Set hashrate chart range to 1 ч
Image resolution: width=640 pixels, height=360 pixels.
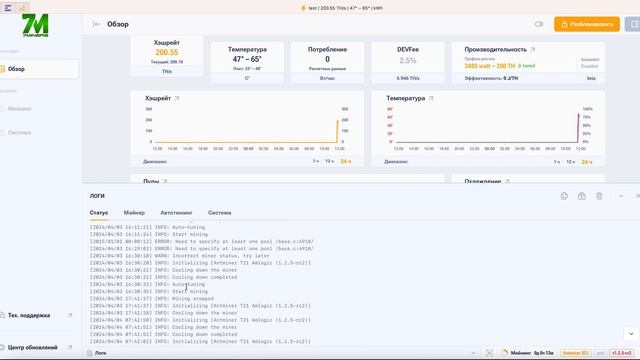[316, 162]
